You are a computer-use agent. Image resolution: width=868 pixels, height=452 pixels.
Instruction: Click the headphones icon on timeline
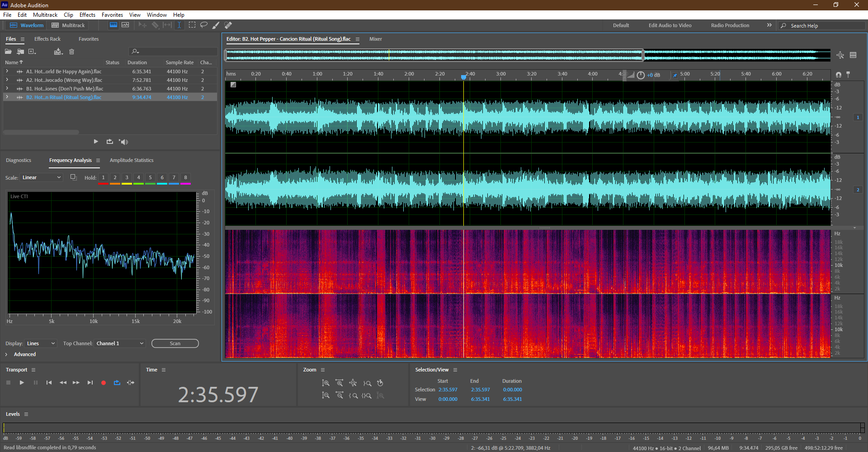pyautogui.click(x=839, y=75)
